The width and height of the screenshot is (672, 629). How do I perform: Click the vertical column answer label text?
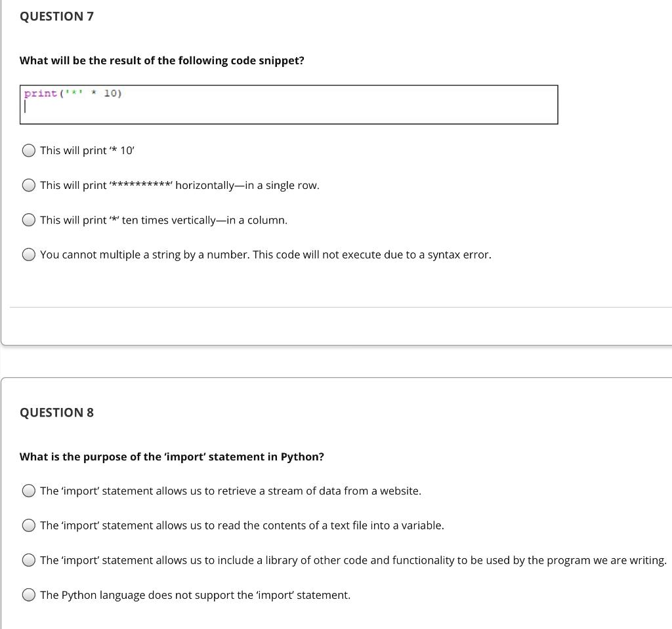[x=162, y=220]
